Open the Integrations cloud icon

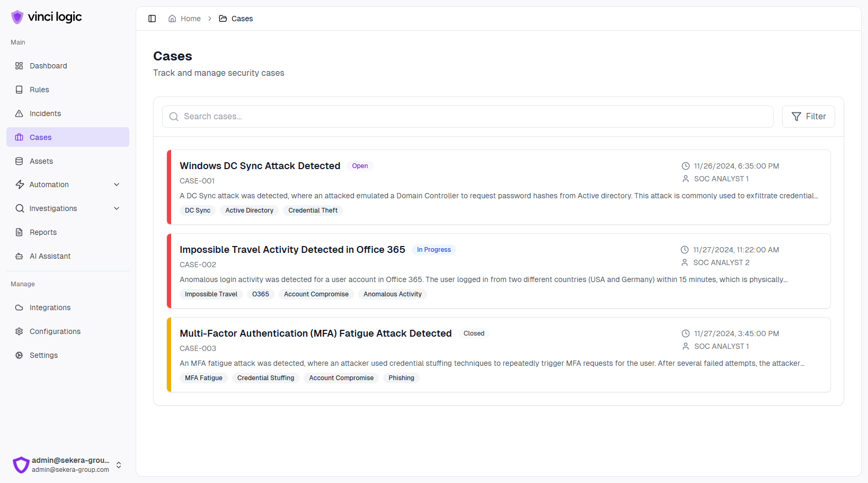point(19,308)
